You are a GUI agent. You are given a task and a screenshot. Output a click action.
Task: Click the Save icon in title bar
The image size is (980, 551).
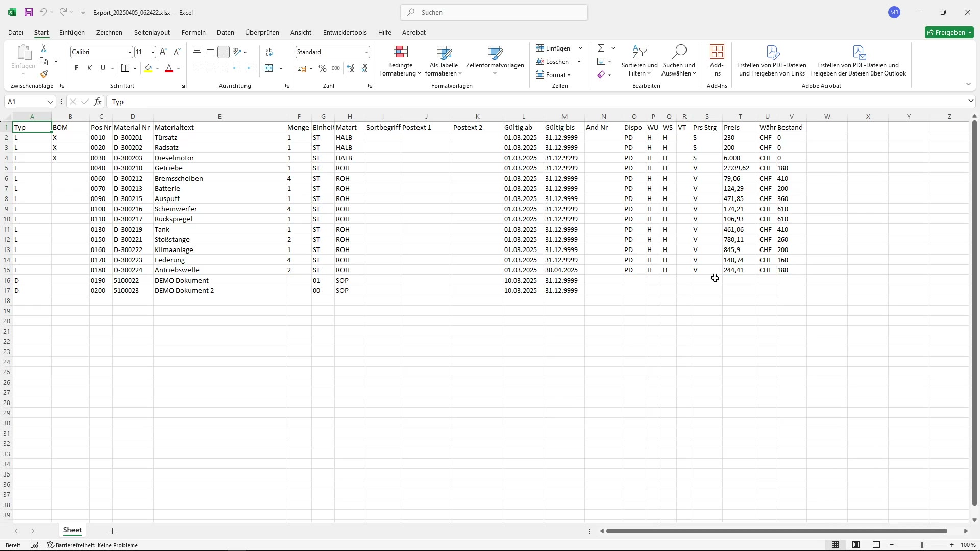point(29,12)
